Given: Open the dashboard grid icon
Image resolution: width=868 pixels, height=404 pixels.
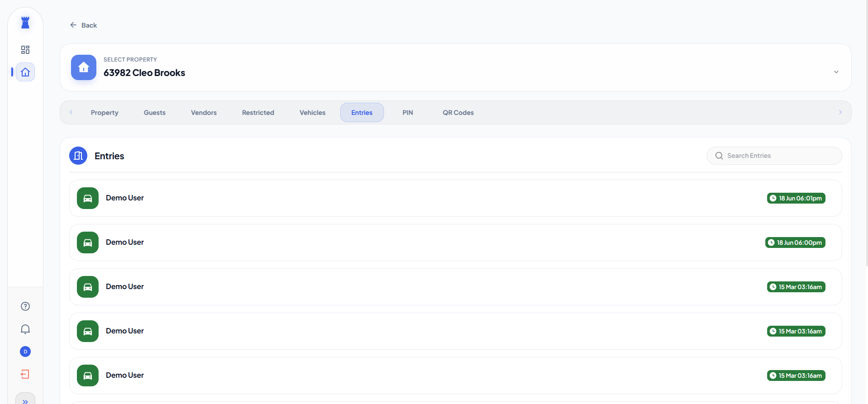Looking at the screenshot, I should point(25,50).
